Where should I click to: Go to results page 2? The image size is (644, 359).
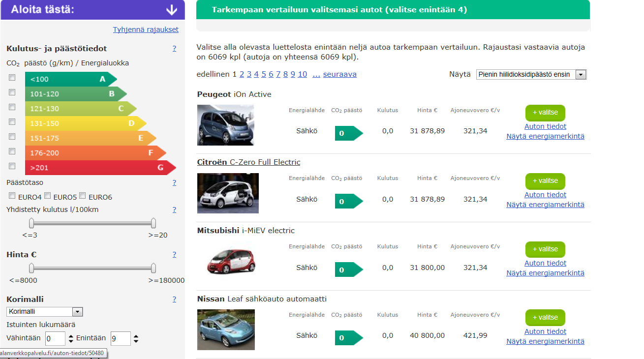242,74
